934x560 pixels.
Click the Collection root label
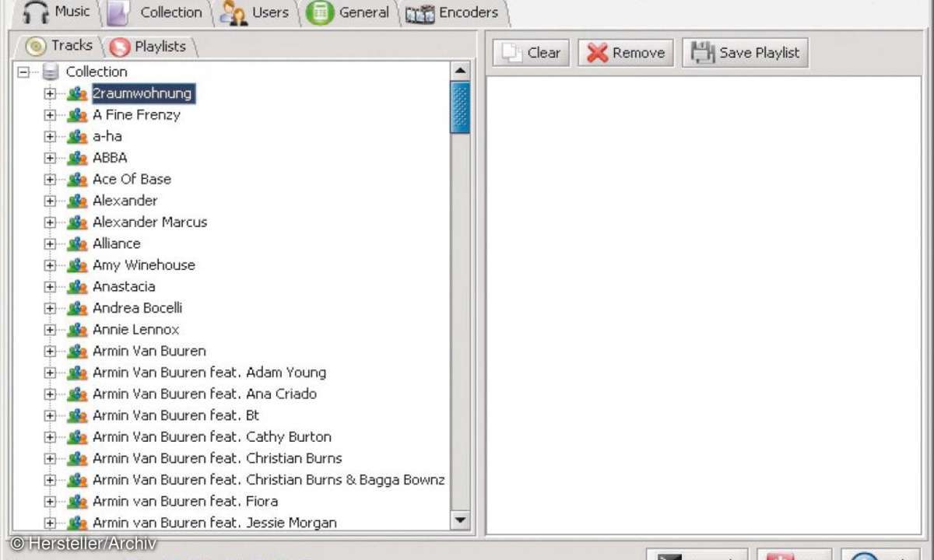[97, 72]
